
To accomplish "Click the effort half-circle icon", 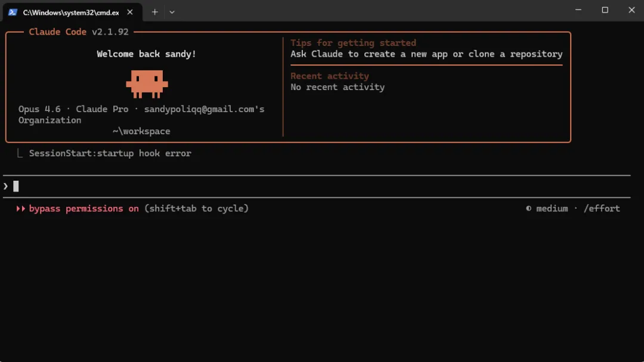I will click(528, 209).
